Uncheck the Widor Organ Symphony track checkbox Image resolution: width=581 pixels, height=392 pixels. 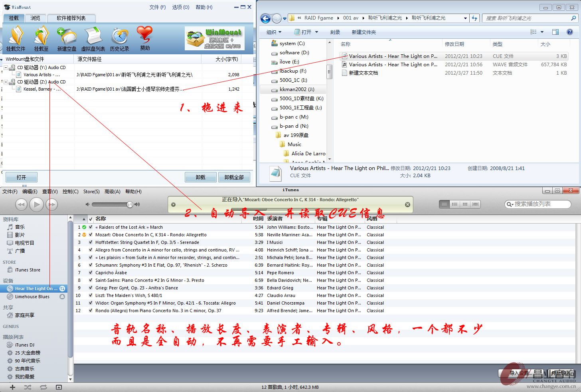pos(91,303)
